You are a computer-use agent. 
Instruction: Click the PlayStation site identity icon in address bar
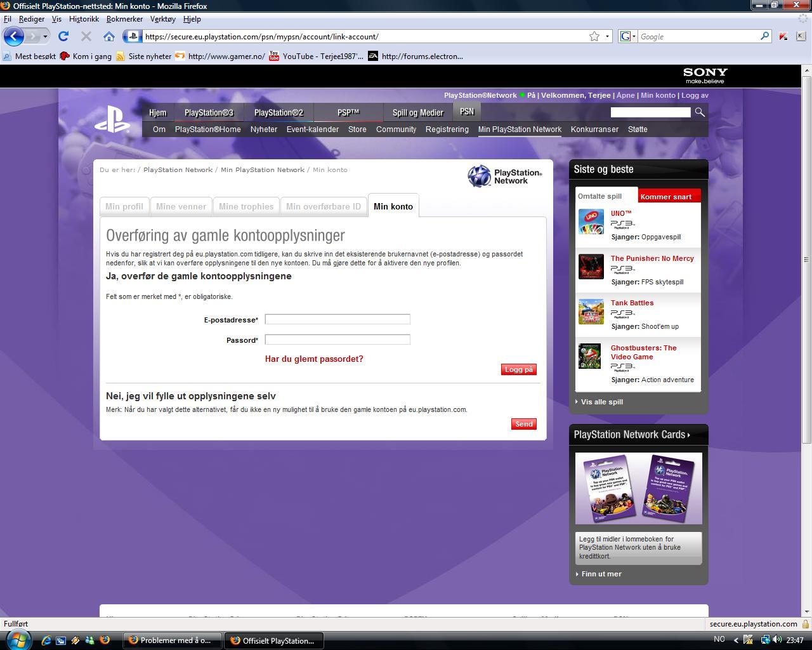coord(133,36)
